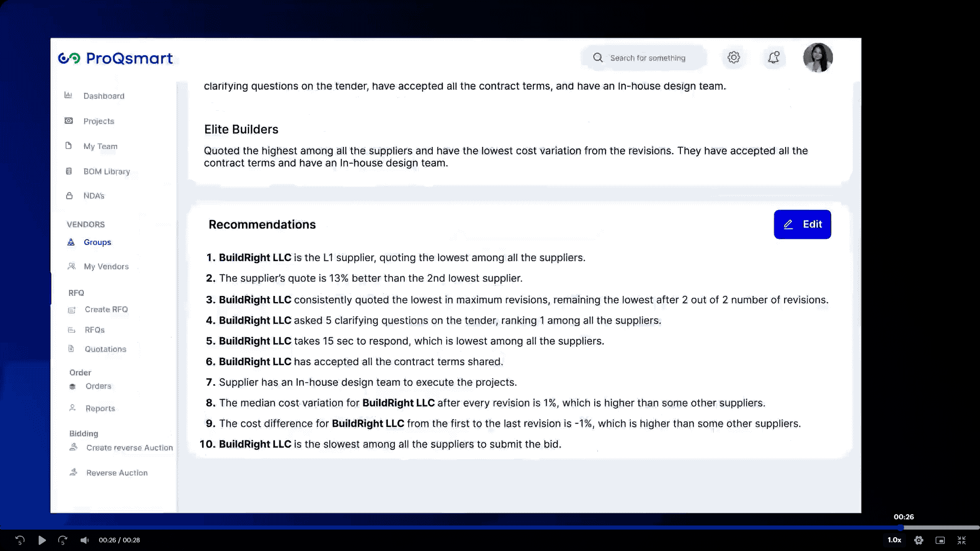Screen dimensions: 980x551
Task: Open the notifications bell
Action: (x=773, y=58)
